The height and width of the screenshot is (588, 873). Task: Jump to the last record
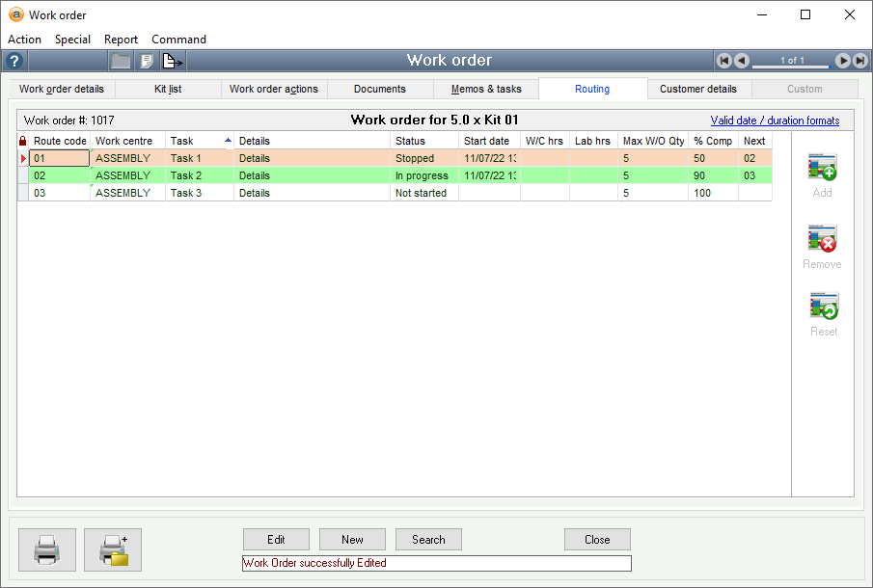(x=859, y=61)
